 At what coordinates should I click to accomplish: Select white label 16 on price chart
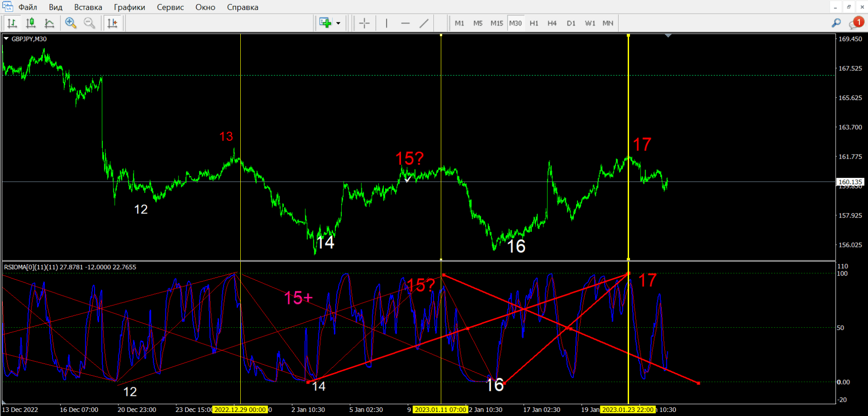tap(516, 246)
